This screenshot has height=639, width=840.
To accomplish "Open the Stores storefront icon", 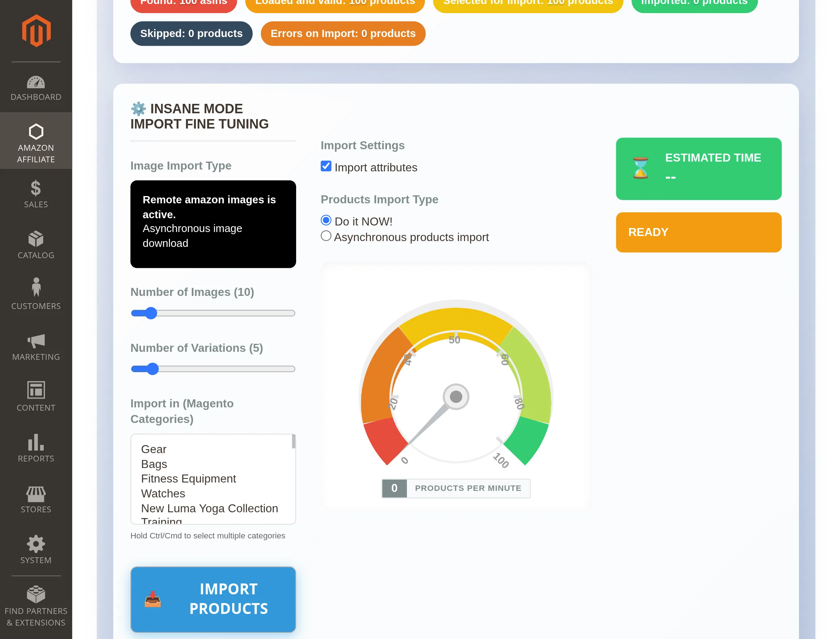I will point(36,494).
